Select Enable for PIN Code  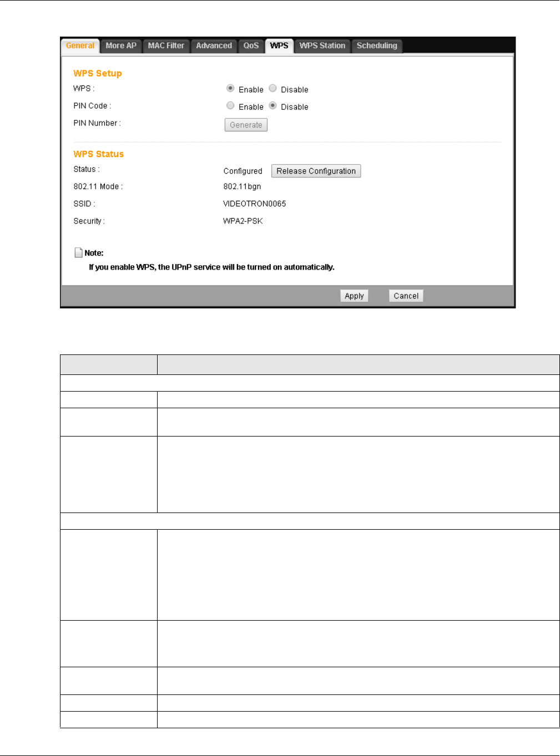click(x=230, y=105)
